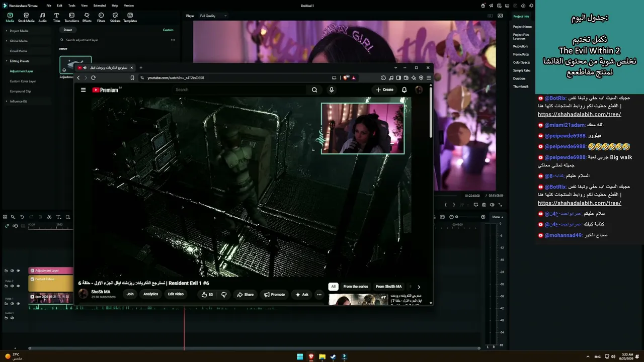The image size is (644, 362).
Task: Open the Audio library in Filmora
Action: coord(42,18)
